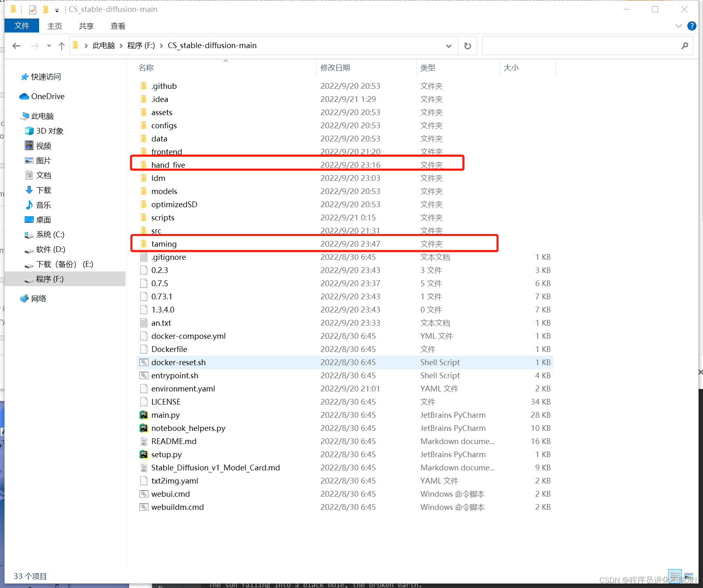Open 桌面 in the sidebar
This screenshot has height=588, width=703.
(x=44, y=220)
